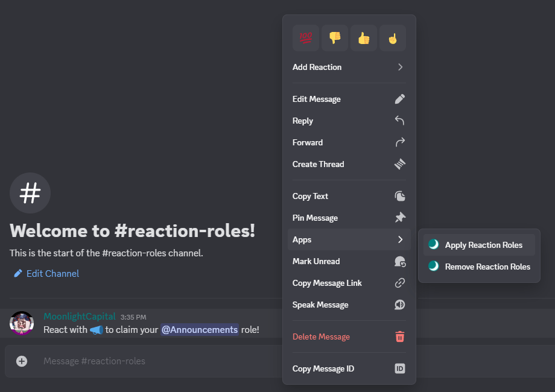Expand the Apps submenu chevron

(400, 239)
